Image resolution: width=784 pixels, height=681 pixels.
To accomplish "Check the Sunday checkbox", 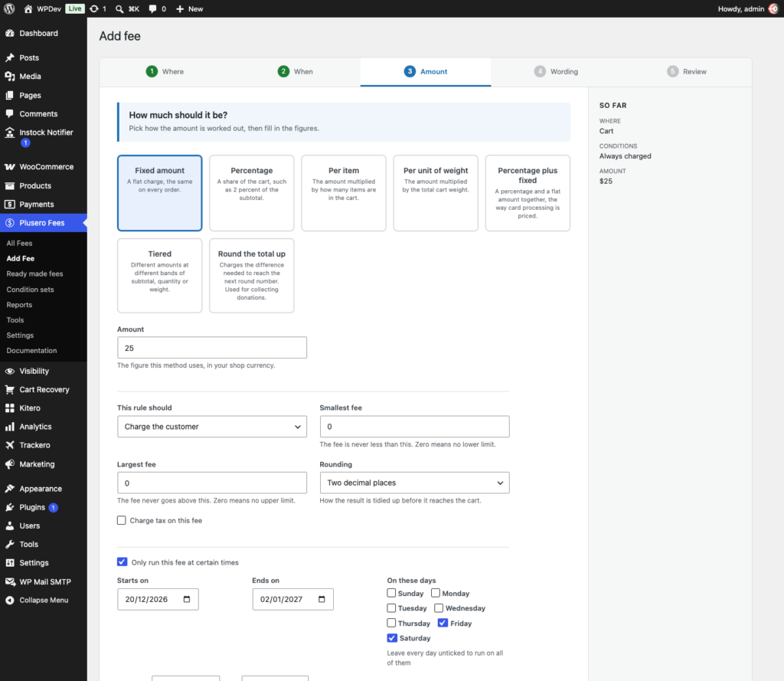I will tap(391, 593).
